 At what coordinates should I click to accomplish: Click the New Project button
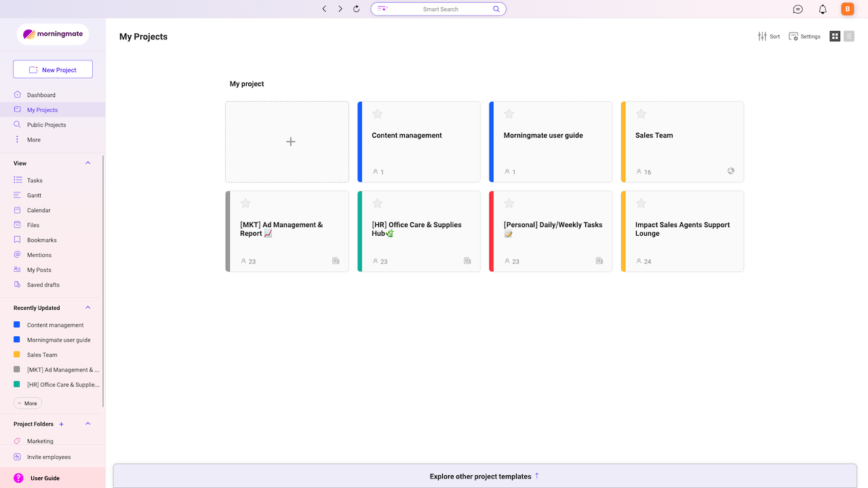tap(53, 70)
